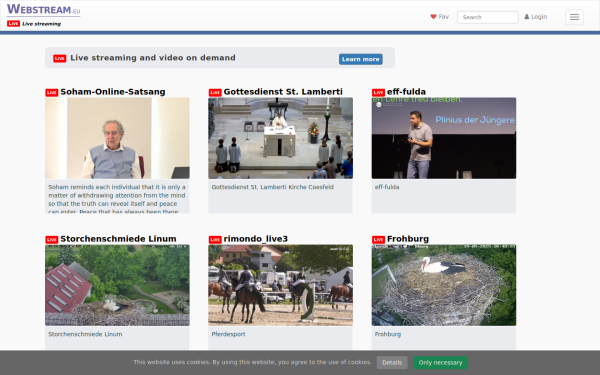This screenshot has height=375, width=600.
Task: Click 'Live streaming' tagline under the logo
Action: pyautogui.click(x=41, y=24)
